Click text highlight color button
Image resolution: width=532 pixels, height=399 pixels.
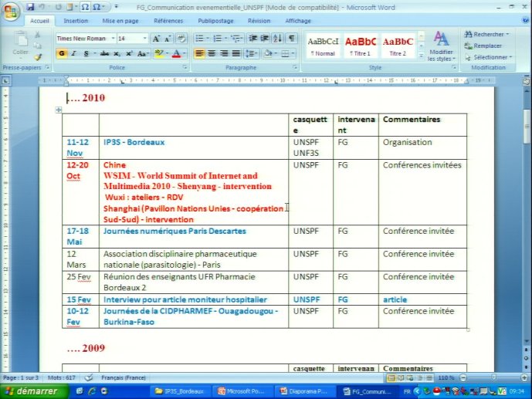tap(158, 53)
